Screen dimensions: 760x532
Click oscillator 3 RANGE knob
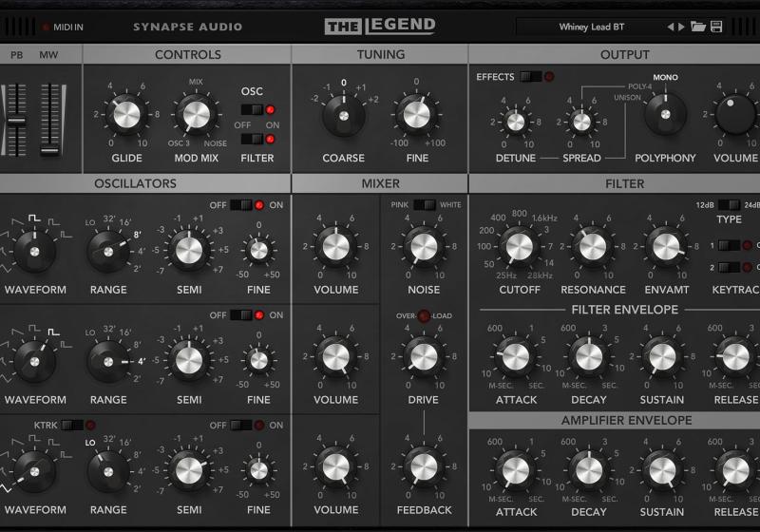click(108, 471)
